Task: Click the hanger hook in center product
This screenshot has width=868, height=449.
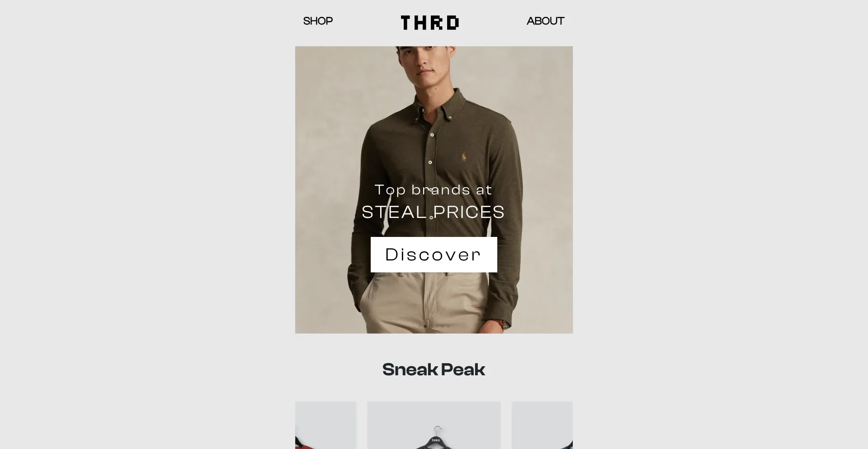Action: [x=437, y=429]
